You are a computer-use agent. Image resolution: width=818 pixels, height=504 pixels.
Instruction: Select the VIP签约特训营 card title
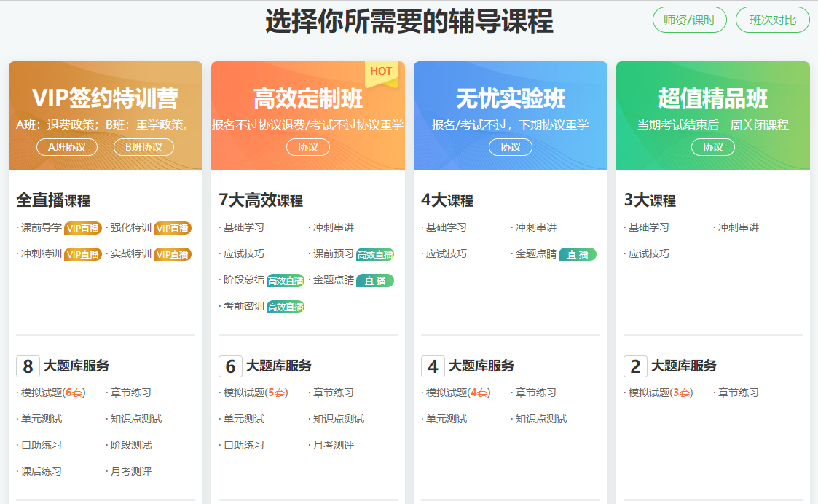[x=105, y=98]
